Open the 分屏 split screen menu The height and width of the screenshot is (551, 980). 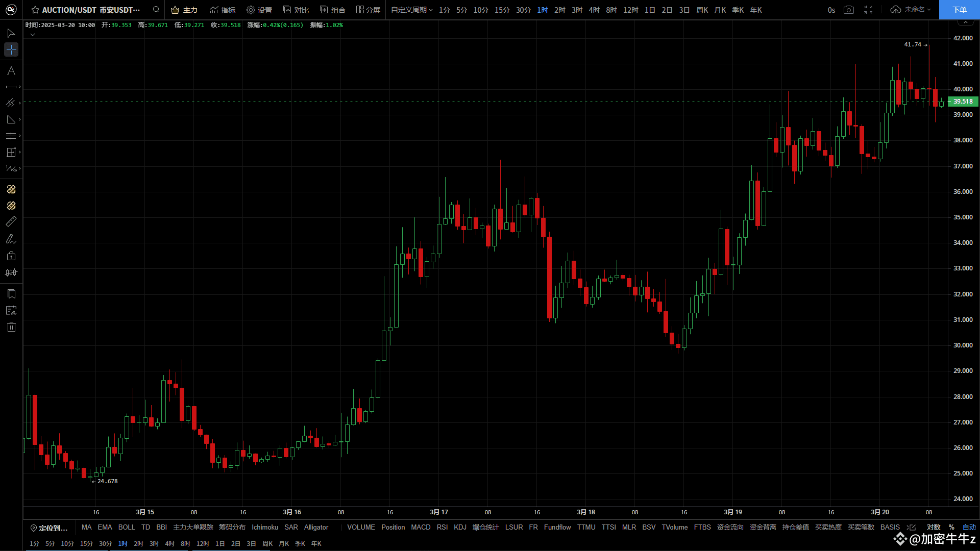pos(369,10)
